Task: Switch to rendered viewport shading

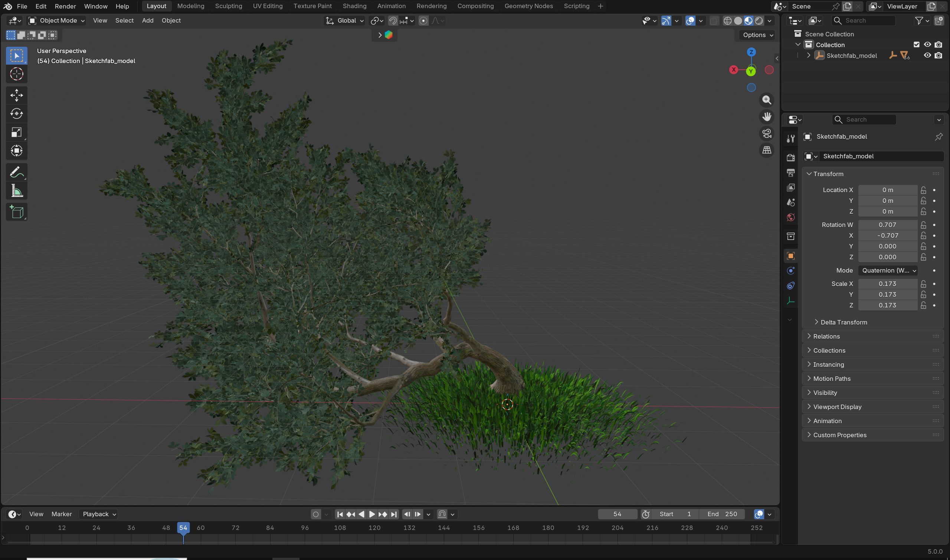Action: click(x=759, y=21)
